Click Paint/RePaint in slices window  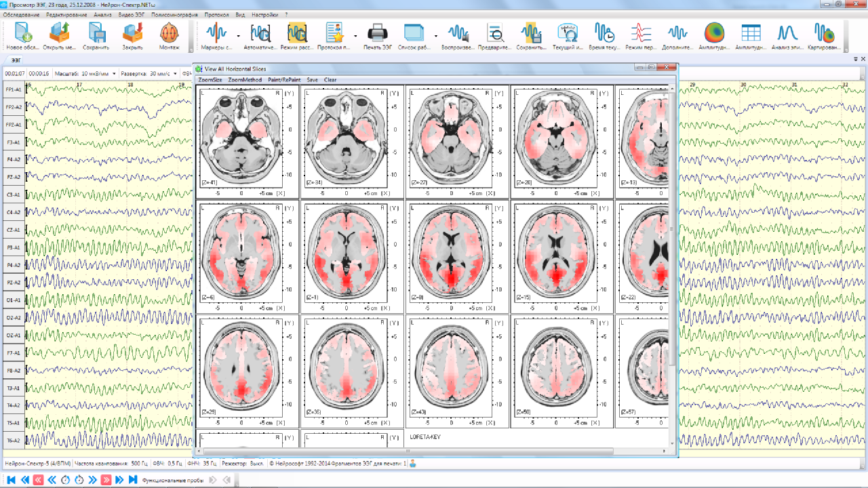(284, 80)
